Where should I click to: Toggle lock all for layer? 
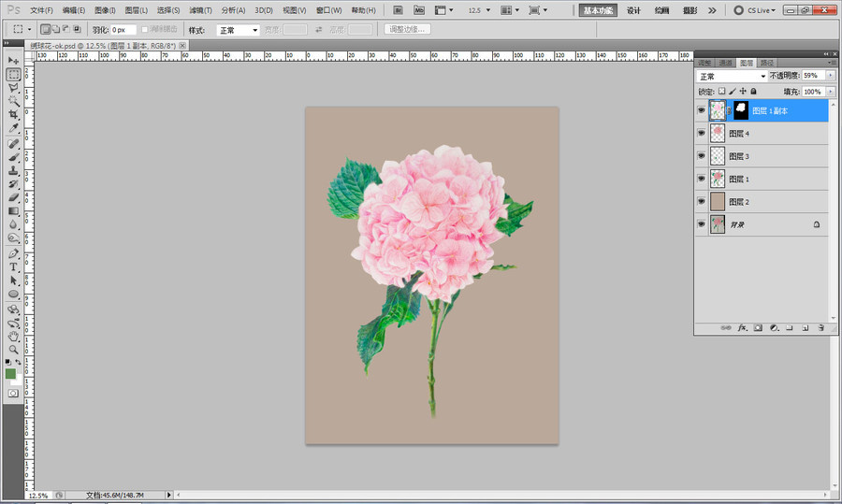pyautogui.click(x=753, y=92)
